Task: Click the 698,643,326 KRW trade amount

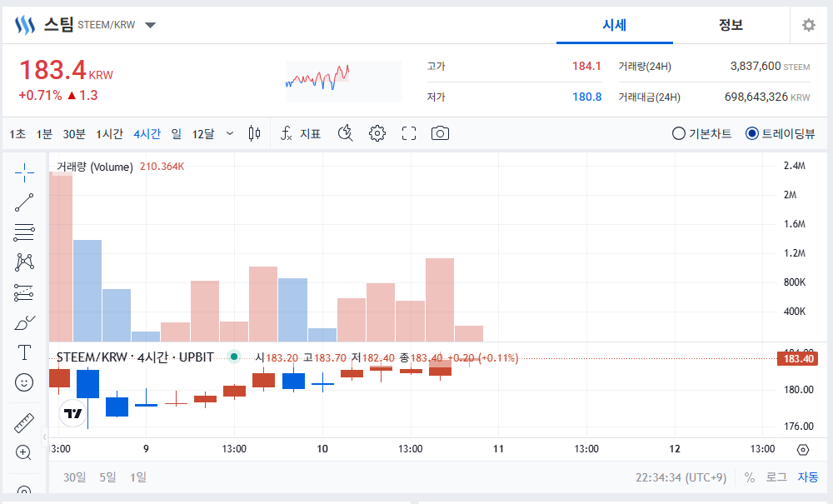Action: pos(767,97)
